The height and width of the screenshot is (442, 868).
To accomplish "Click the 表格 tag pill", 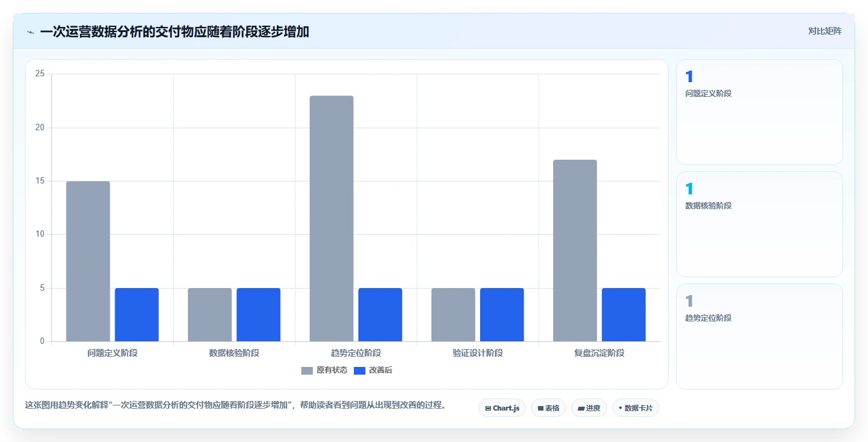I will point(548,408).
